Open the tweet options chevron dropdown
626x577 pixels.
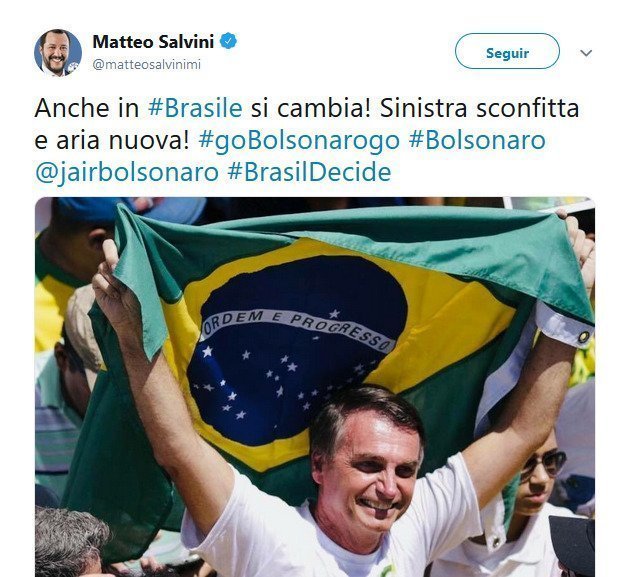click(586, 53)
